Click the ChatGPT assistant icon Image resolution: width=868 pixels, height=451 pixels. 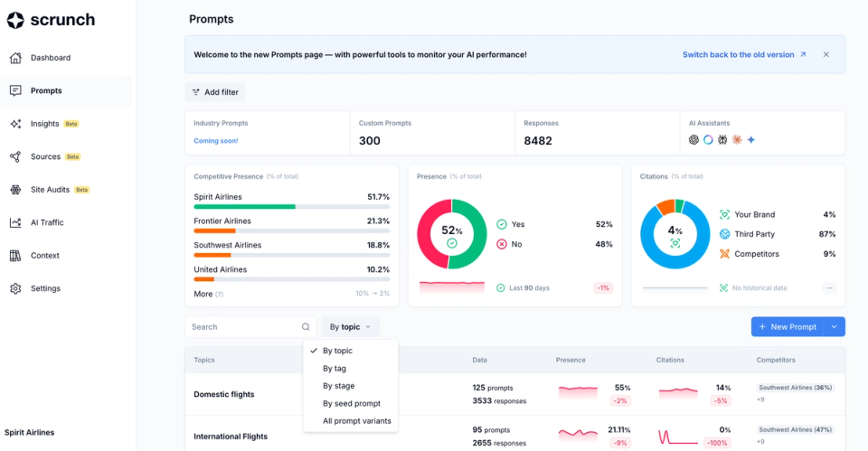click(x=693, y=140)
